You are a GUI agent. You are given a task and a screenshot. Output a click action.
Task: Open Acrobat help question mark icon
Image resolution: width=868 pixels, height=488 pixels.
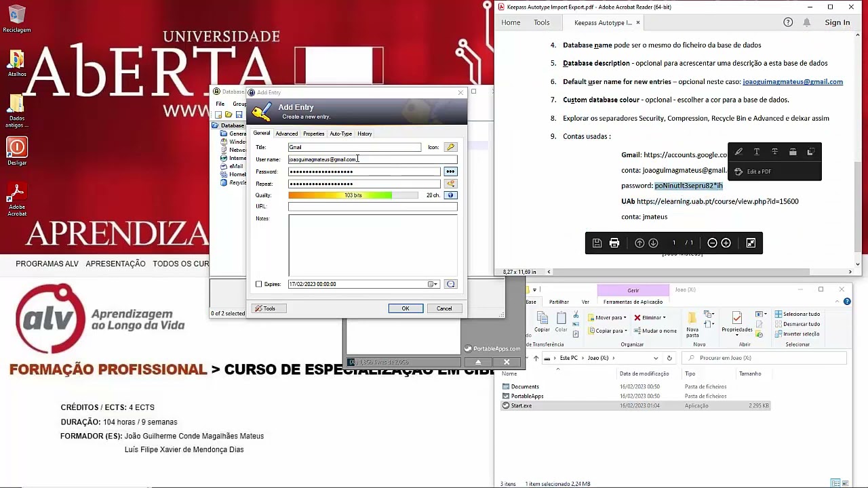pos(788,22)
